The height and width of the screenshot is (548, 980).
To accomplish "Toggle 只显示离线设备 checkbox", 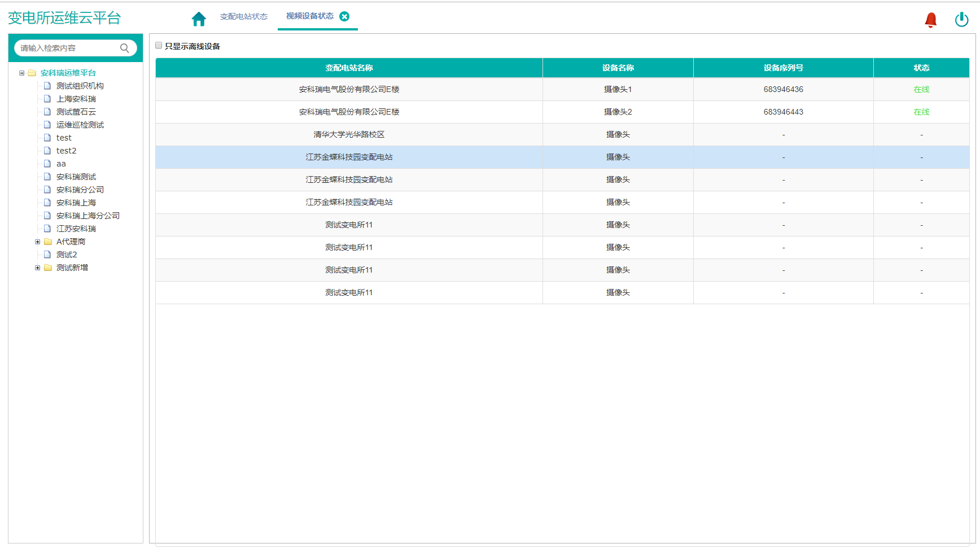I will [159, 45].
